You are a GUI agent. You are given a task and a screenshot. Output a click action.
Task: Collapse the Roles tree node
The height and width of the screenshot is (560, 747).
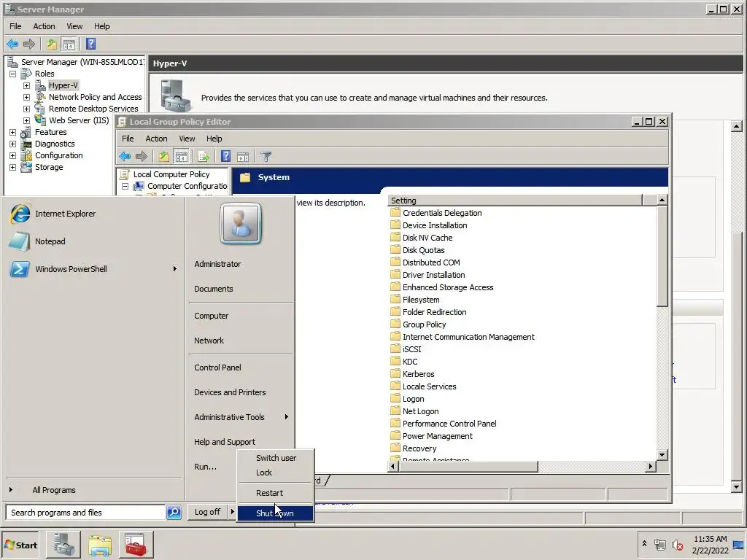pos(13,74)
